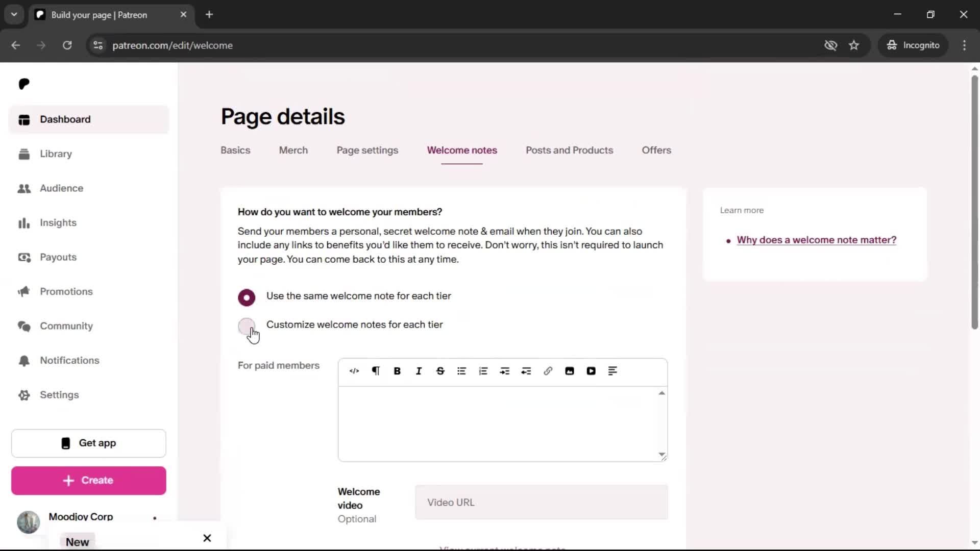The height and width of the screenshot is (551, 980).
Task: Insert a numbered list in the editor
Action: coord(483,371)
